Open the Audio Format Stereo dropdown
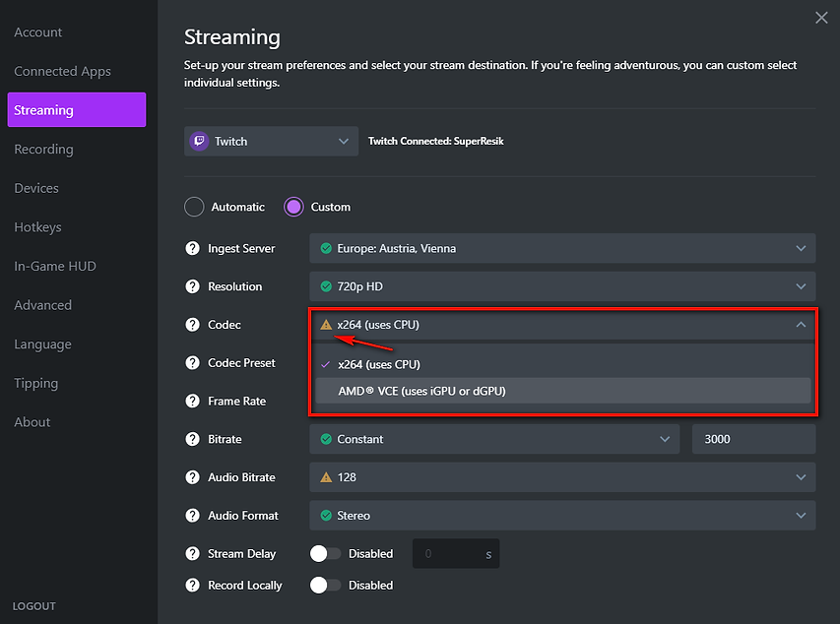840x624 pixels. (x=562, y=516)
